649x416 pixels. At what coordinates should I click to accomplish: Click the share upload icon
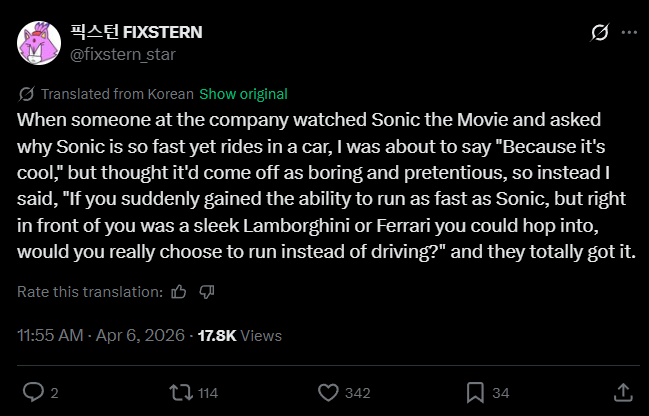pyautogui.click(x=622, y=391)
